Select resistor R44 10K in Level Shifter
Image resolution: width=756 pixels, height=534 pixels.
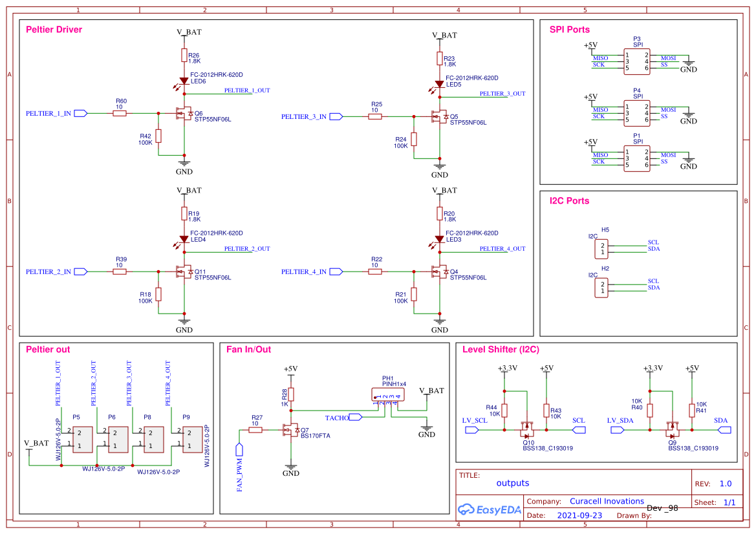[x=504, y=411]
